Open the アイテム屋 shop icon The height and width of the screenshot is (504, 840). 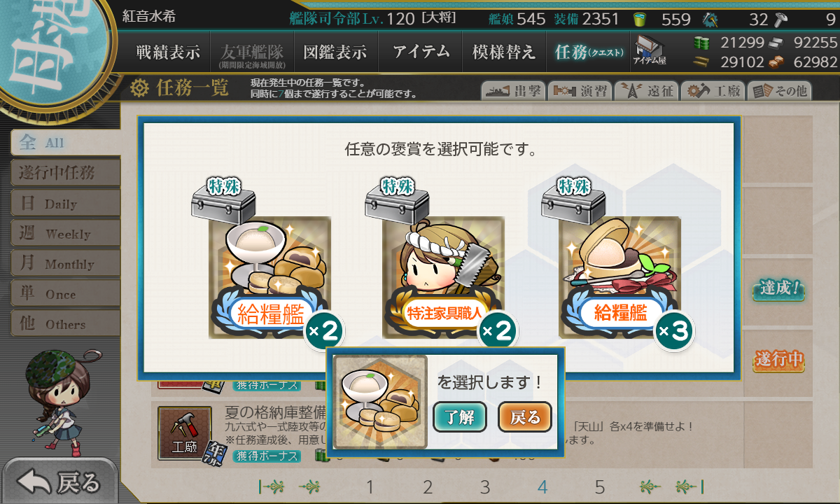(650, 50)
